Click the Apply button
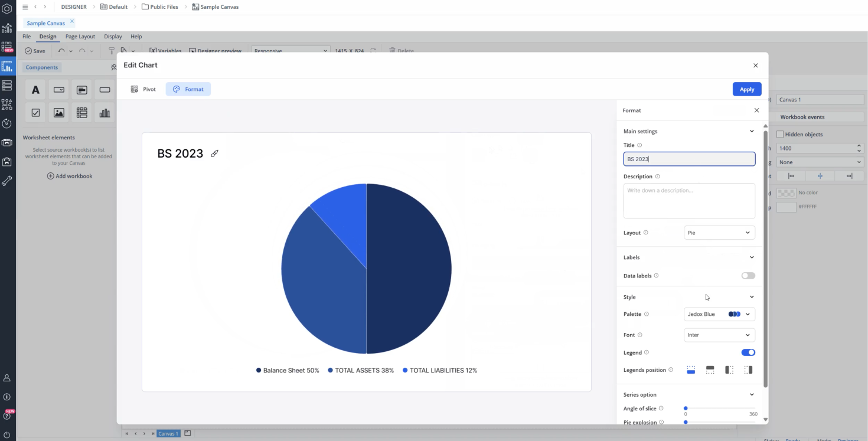Screen dimensions: 868x441 [747, 89]
